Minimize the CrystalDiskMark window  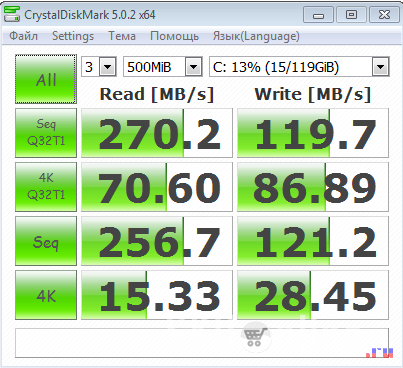(318, 15)
